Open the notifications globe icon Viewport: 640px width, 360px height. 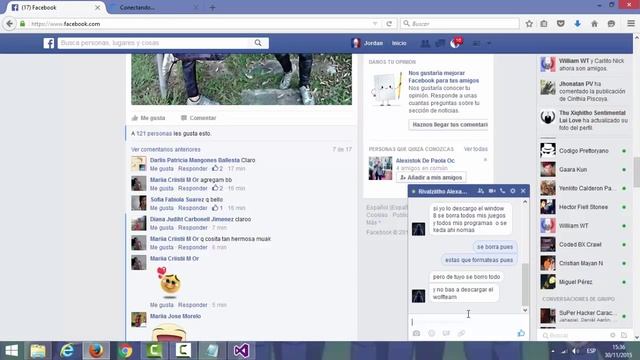tap(455, 43)
